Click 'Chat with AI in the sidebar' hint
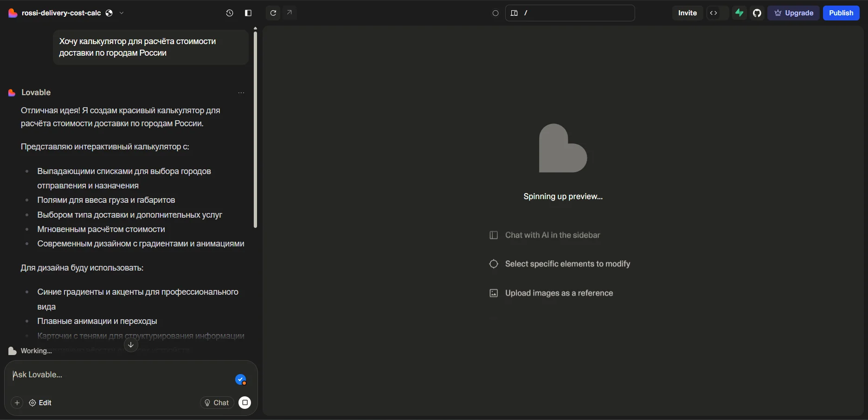 point(553,235)
